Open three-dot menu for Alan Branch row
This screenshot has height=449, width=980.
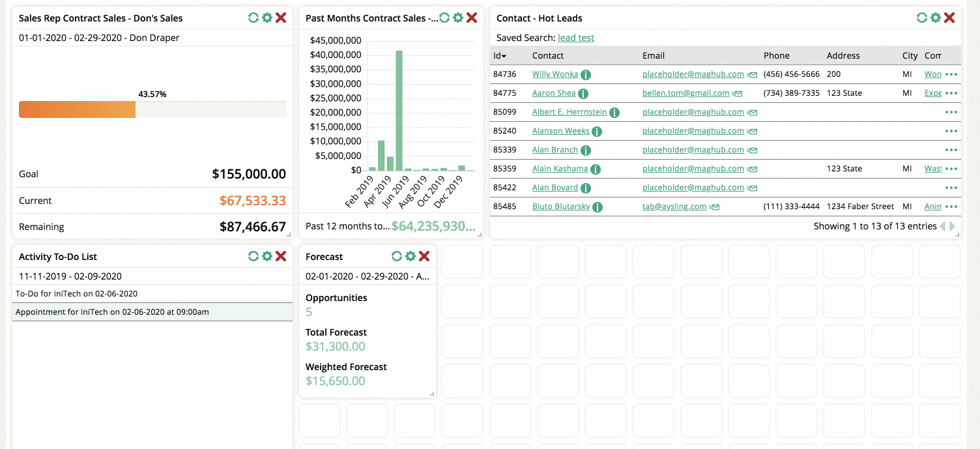pyautogui.click(x=951, y=150)
